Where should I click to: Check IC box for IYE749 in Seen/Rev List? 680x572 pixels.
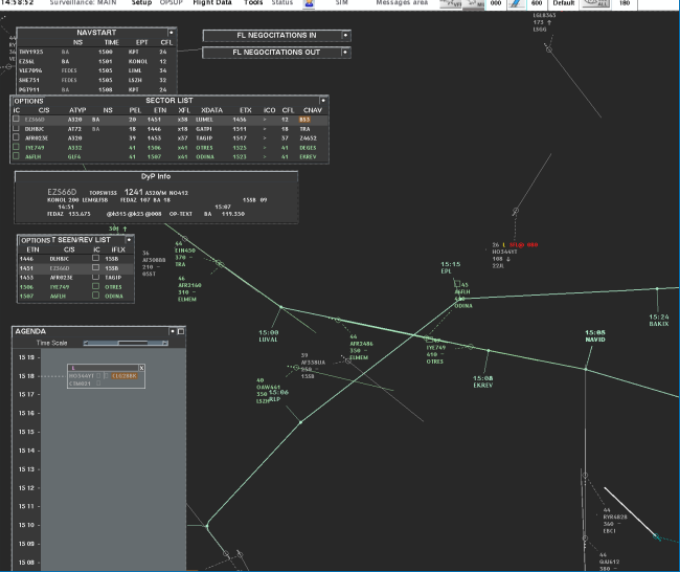pos(95,287)
